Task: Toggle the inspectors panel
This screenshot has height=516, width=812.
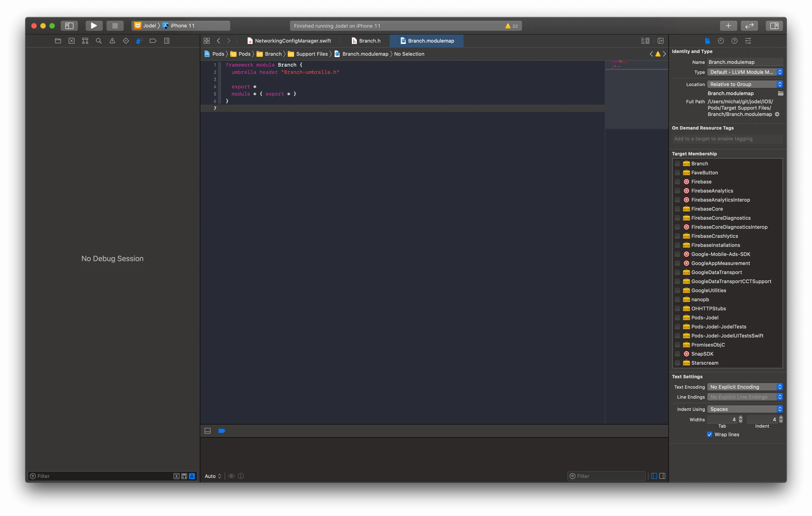Action: point(774,26)
